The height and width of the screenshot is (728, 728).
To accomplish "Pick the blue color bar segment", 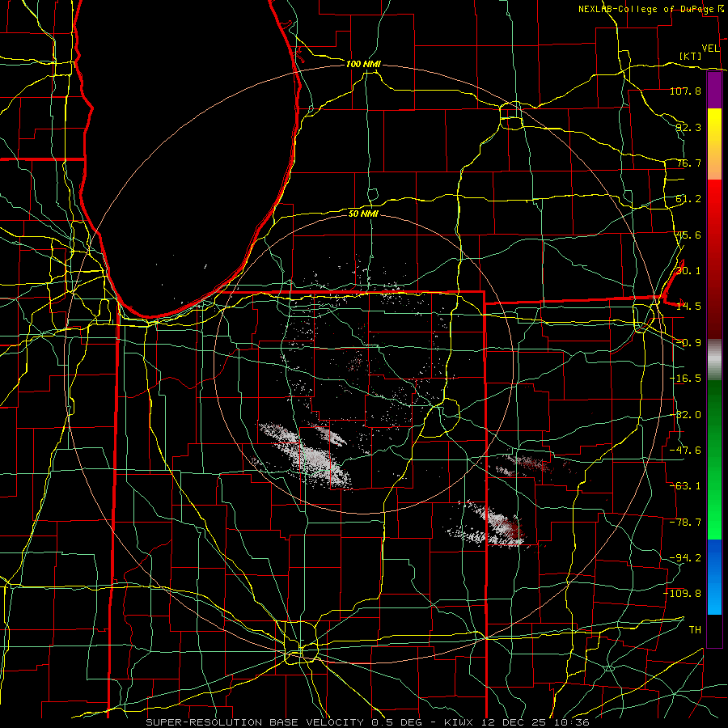I will [714, 577].
